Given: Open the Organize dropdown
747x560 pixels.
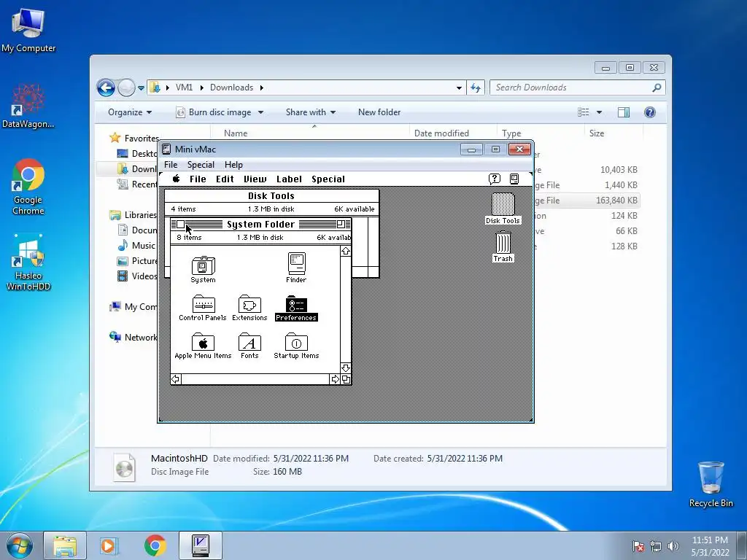Looking at the screenshot, I should (130, 112).
